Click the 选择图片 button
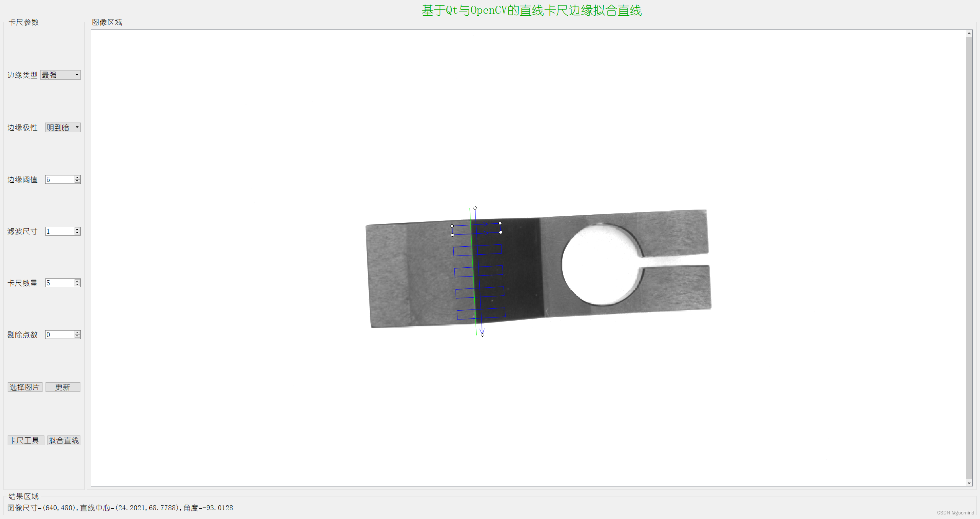Image resolution: width=980 pixels, height=519 pixels. pos(25,387)
